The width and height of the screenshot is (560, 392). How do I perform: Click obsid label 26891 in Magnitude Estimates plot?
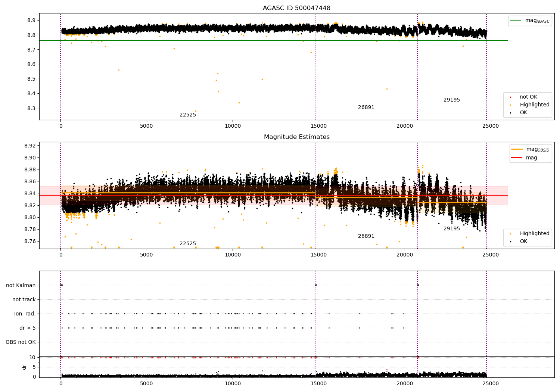[x=366, y=236]
